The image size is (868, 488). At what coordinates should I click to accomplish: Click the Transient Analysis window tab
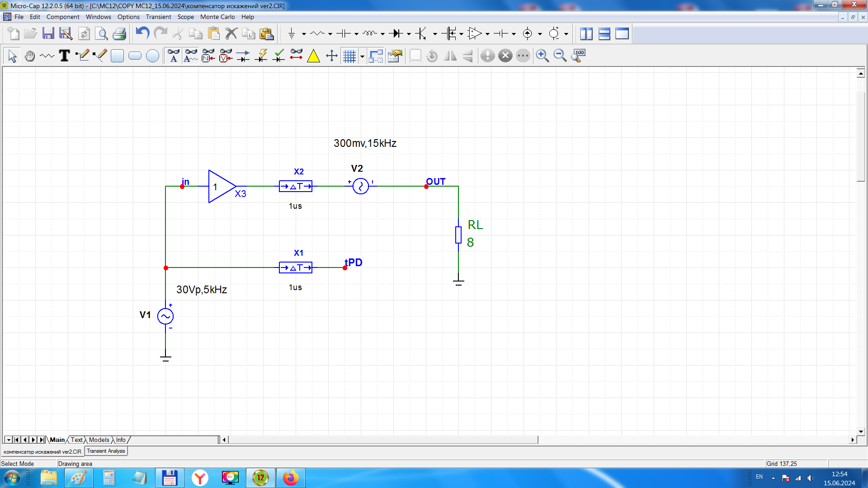(x=106, y=451)
